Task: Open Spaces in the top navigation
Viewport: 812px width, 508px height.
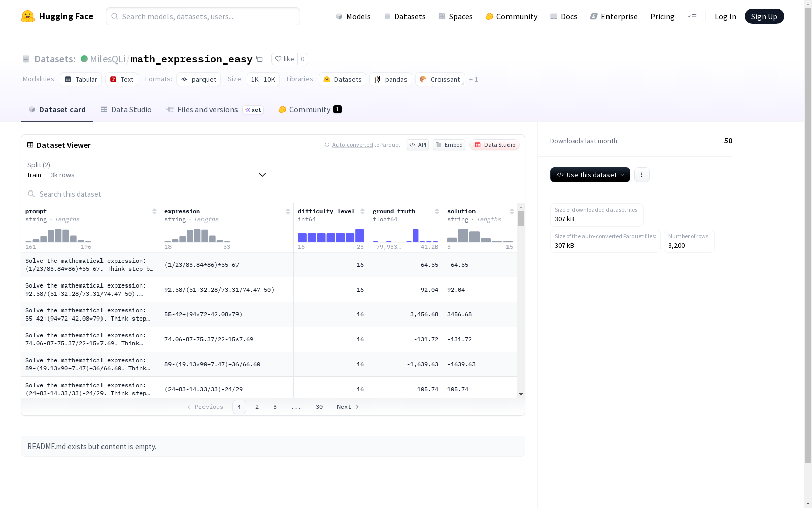Action: [x=456, y=16]
